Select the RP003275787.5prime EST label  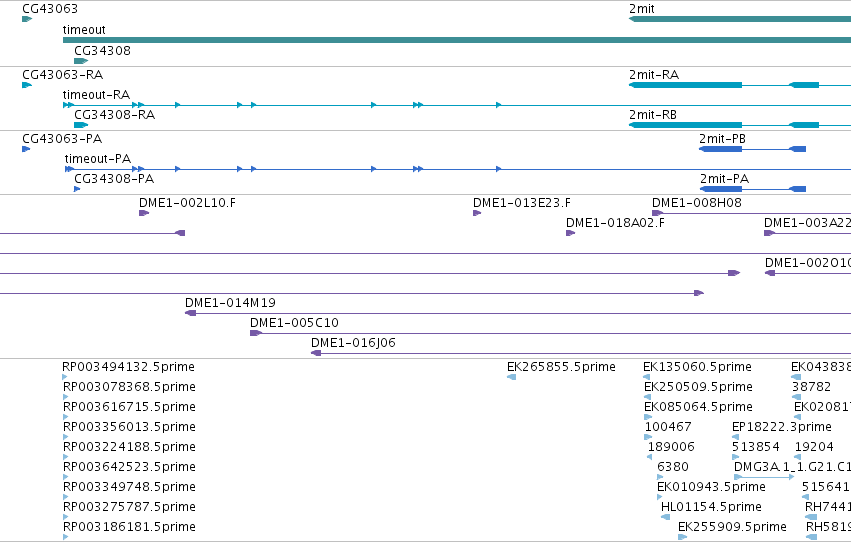[129, 507]
